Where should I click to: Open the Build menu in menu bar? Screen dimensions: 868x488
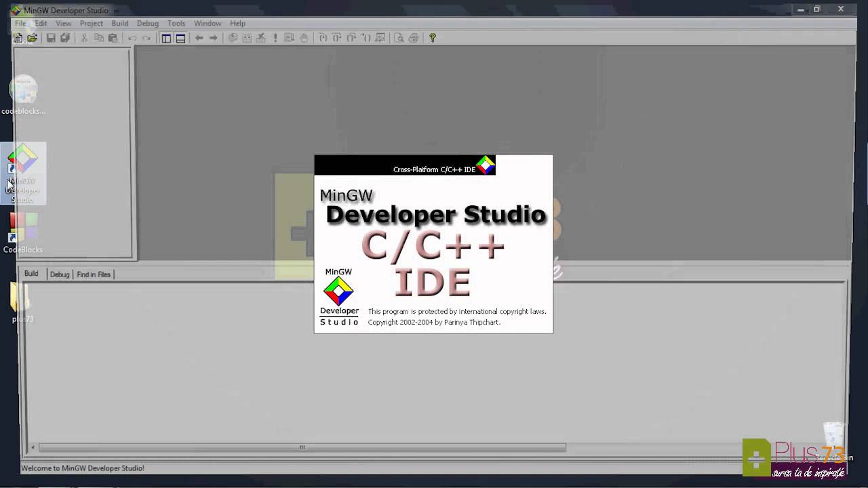[120, 23]
